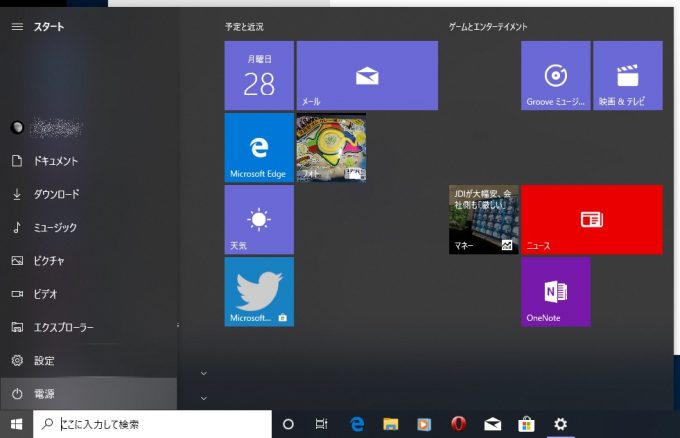Image resolution: width=680 pixels, height=438 pixels.
Task: Click the 予定と近況 group header
Action: coord(244,27)
